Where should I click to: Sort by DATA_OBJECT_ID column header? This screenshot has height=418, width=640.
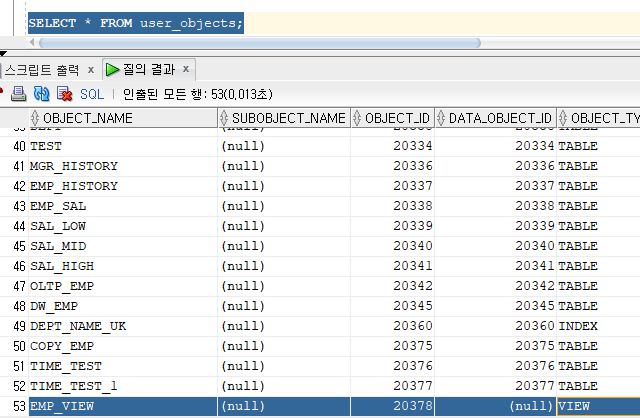[496, 118]
